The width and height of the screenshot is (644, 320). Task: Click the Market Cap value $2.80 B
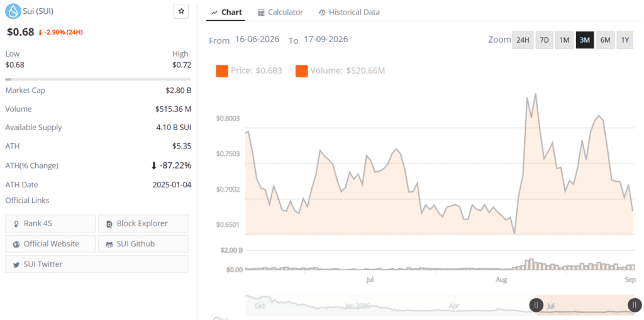pyautogui.click(x=177, y=91)
